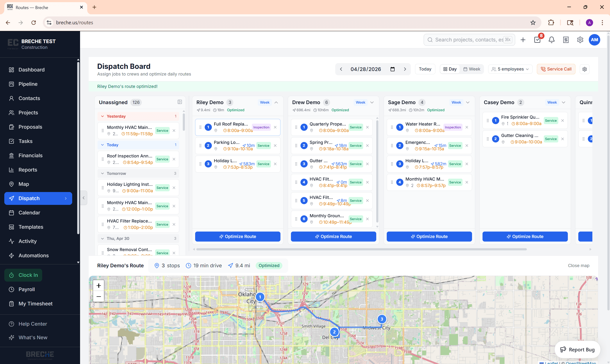The width and height of the screenshot is (610, 364).
Task: Open the notifications bell
Action: (552, 40)
